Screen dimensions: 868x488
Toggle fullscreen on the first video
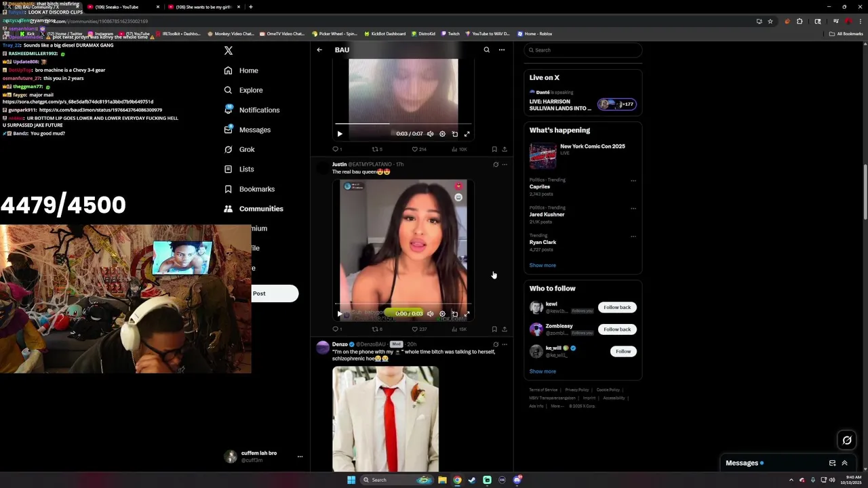click(x=467, y=134)
